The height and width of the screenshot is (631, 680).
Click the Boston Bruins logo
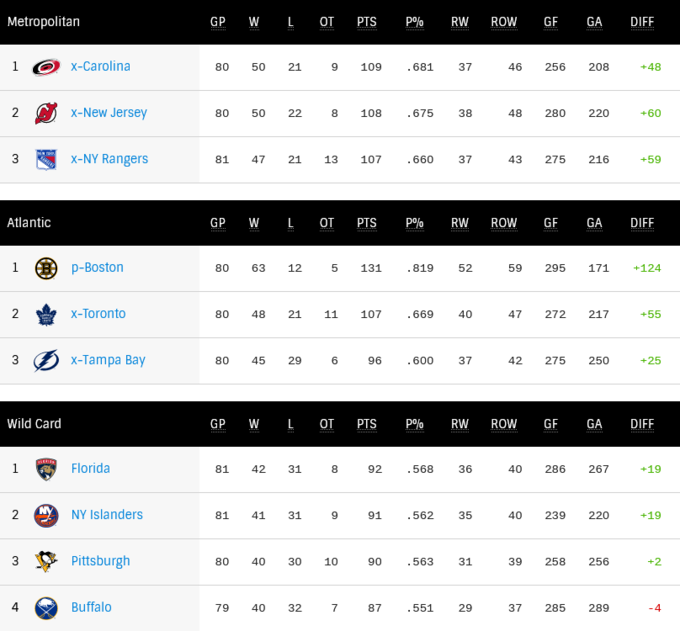pos(46,268)
